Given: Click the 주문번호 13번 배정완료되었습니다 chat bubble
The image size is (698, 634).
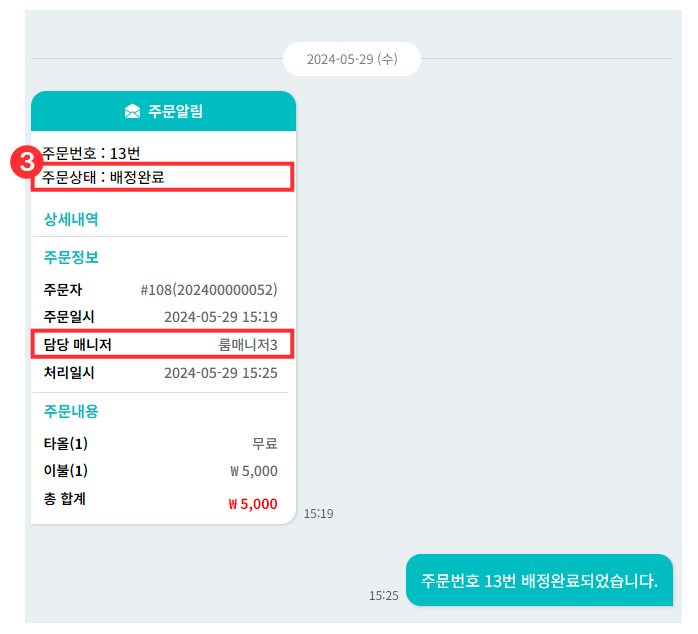Looking at the screenshot, I should click(539, 580).
